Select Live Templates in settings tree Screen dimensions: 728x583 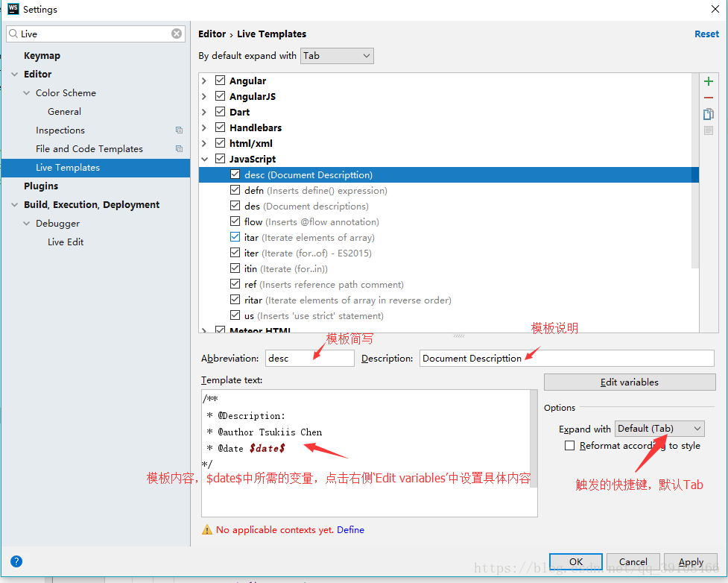95,167
